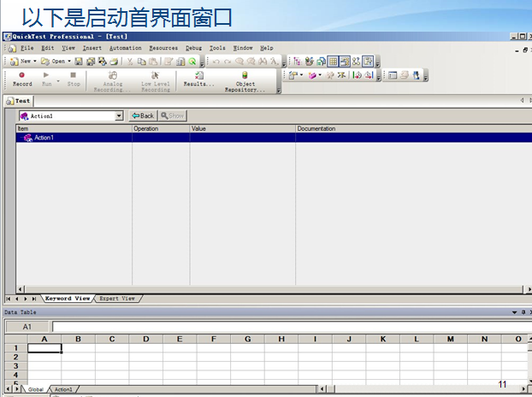Click the Low Level Recording icon
The height and width of the screenshot is (397, 532).
pyautogui.click(x=156, y=81)
